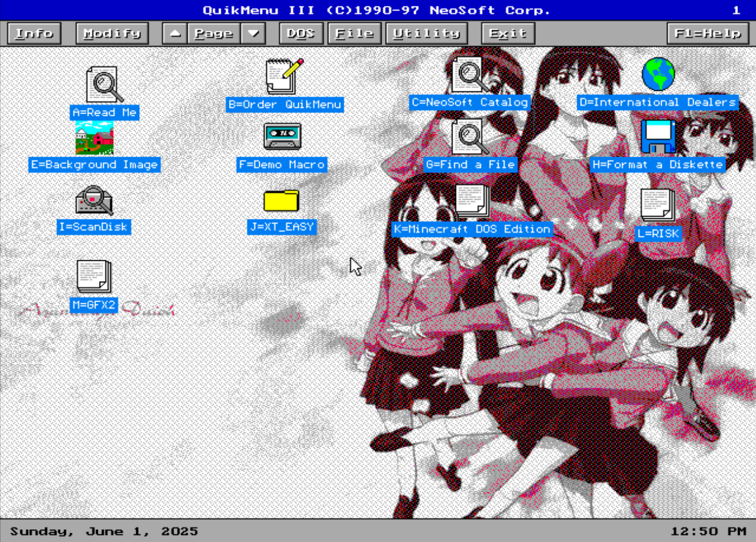Open the File menu

355,33
